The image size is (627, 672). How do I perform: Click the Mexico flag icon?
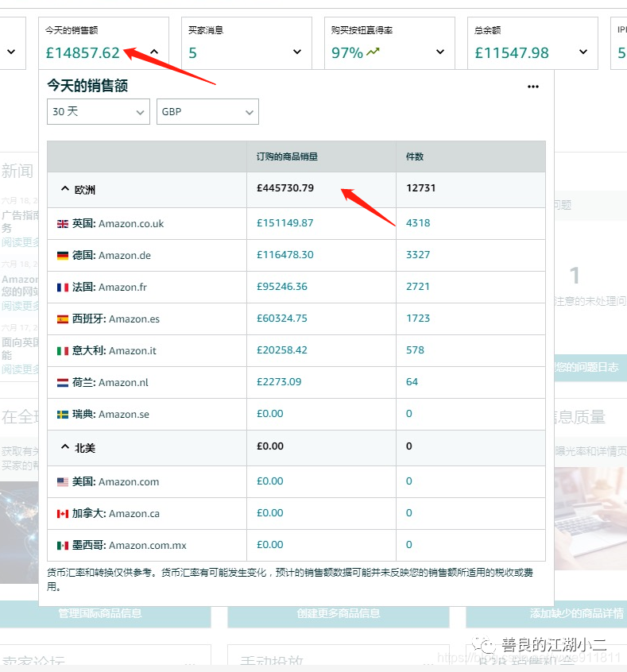coord(63,545)
